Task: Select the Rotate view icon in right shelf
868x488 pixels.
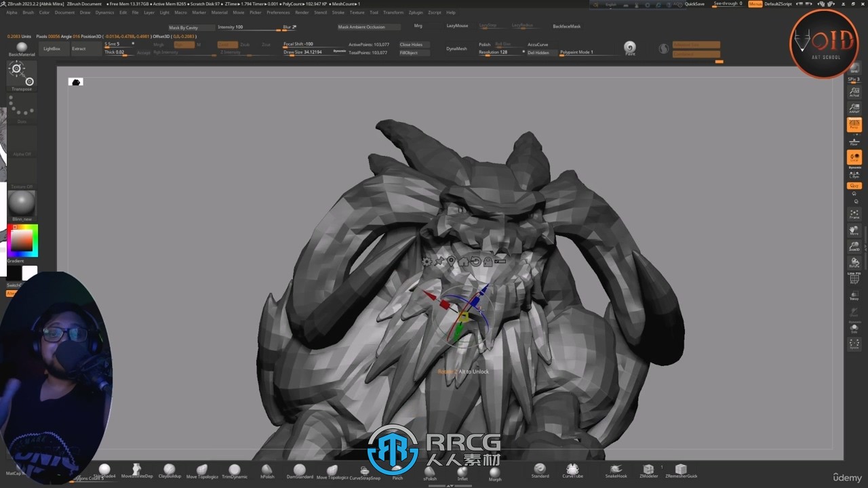Action: pos(854,263)
